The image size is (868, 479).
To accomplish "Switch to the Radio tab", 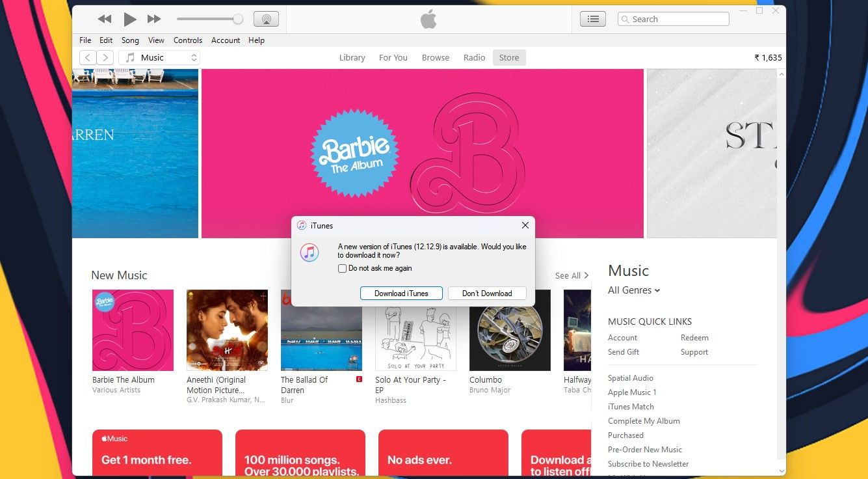I will coord(474,57).
